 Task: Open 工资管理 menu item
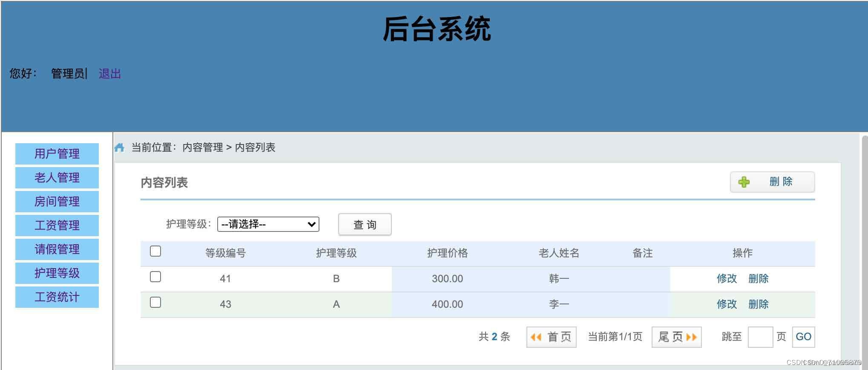pos(57,225)
